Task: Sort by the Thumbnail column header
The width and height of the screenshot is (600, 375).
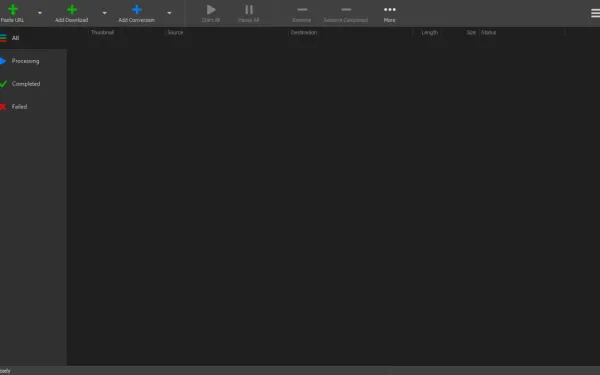Action: (102, 33)
